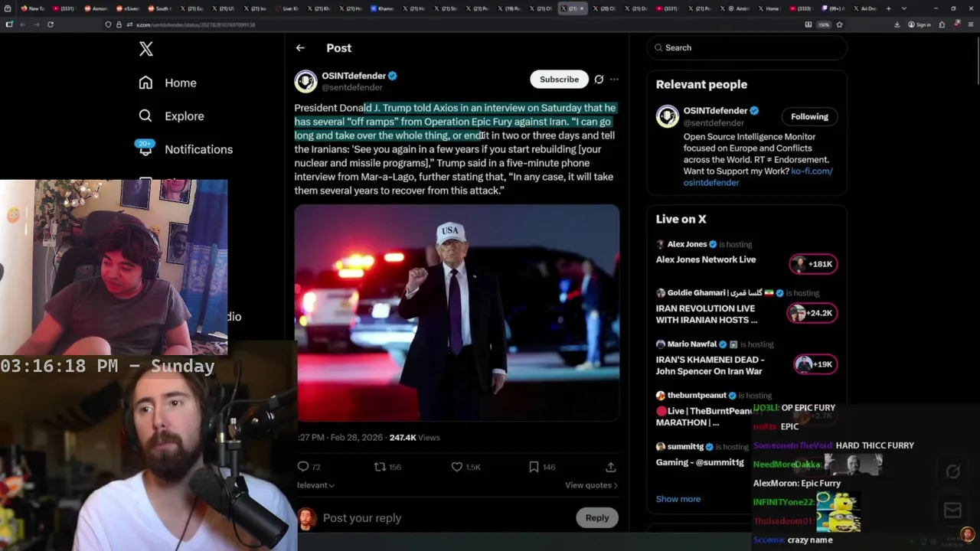Open OSINTdefender's avatar on the post

[x=305, y=81]
